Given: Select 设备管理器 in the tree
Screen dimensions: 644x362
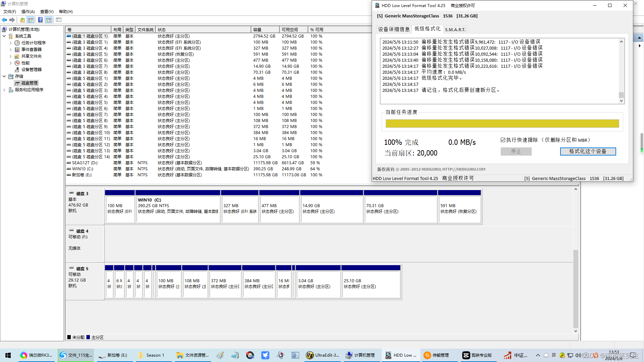Looking at the screenshot, I should click(31, 69).
